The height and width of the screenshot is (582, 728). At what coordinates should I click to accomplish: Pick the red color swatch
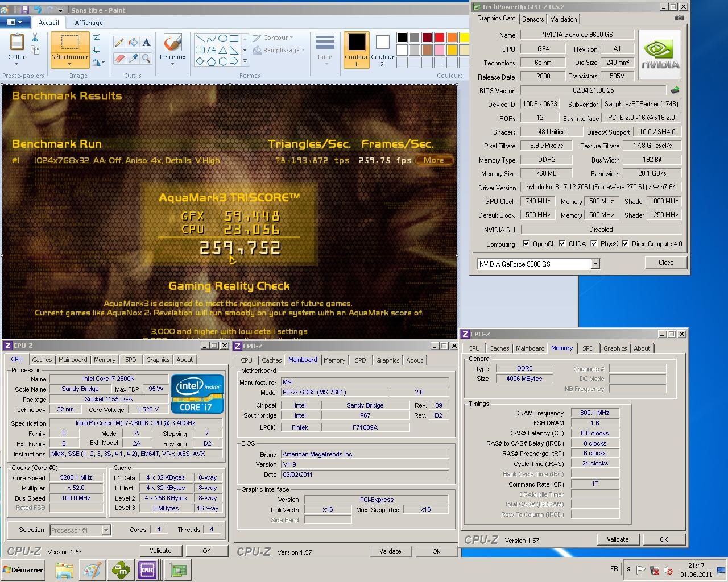tap(439, 38)
